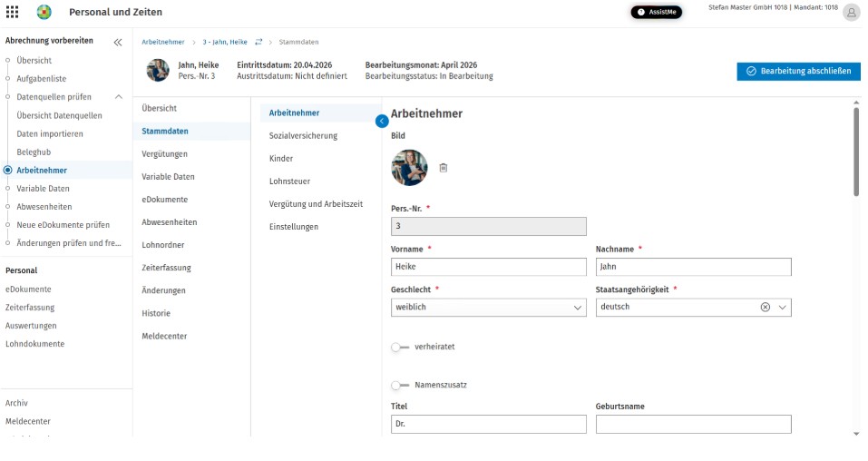Open Aufgabenliste in the sidebar

(42, 78)
